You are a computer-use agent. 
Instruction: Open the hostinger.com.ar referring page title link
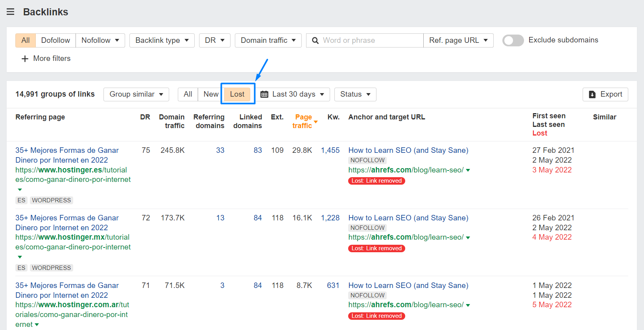[67, 290]
